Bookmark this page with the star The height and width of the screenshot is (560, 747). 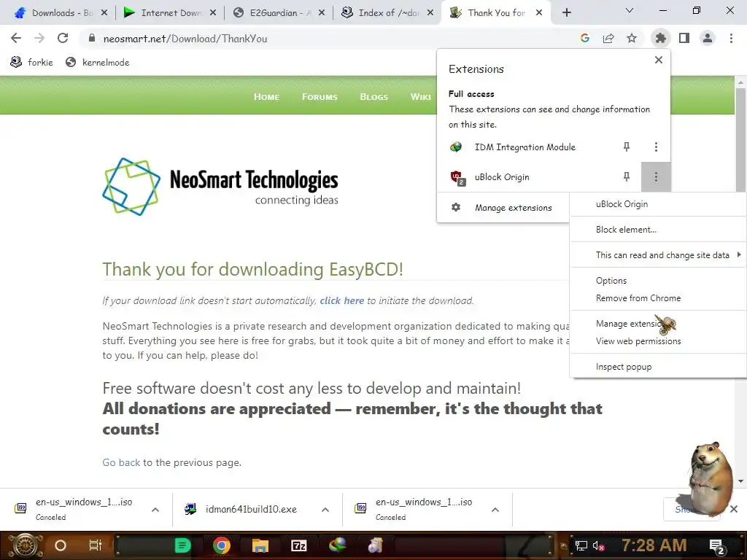point(632,38)
